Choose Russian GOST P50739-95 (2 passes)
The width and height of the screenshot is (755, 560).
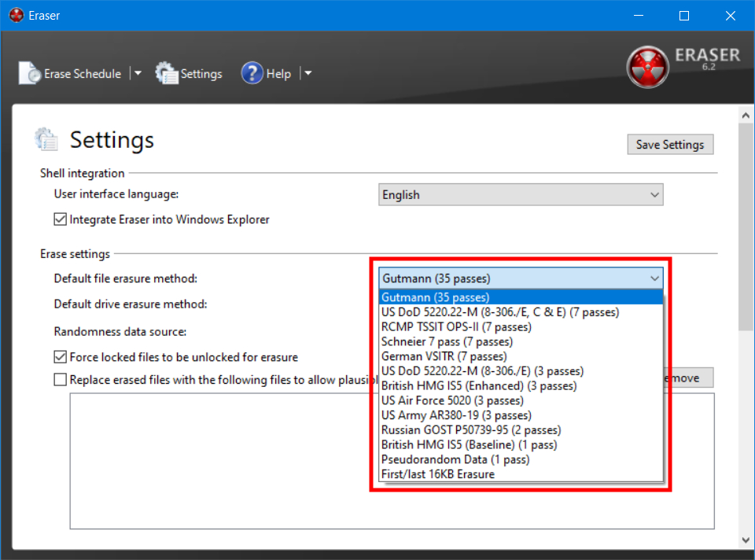(521, 430)
